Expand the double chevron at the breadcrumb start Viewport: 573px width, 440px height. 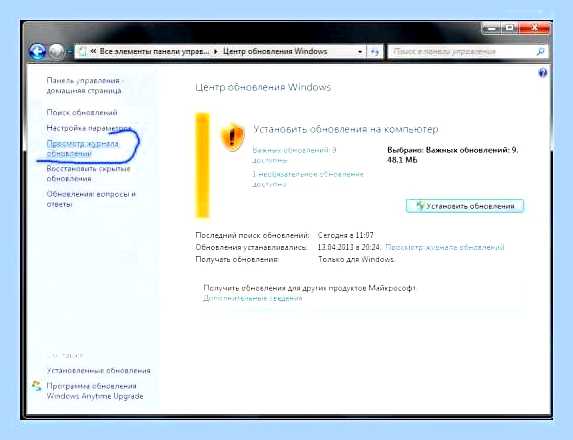point(93,52)
